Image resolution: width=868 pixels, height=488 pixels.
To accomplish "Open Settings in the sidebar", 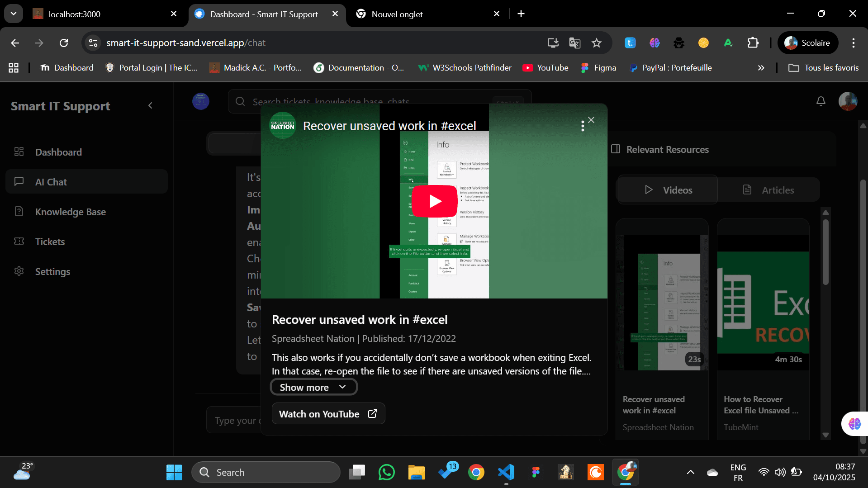I will click(x=86, y=271).
